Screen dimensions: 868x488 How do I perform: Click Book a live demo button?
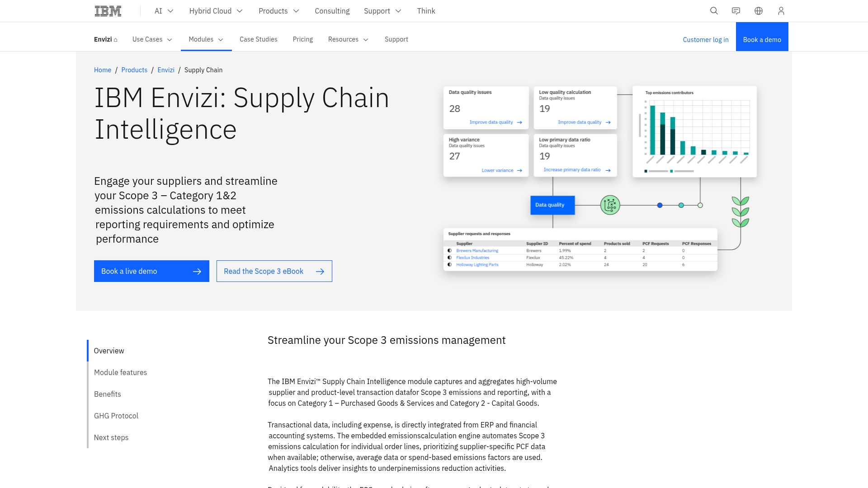151,271
